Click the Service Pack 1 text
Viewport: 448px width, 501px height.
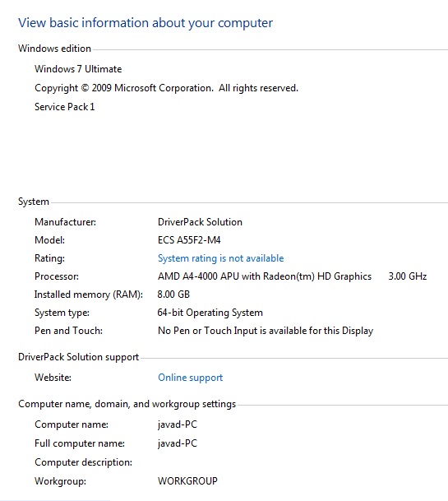[x=64, y=107]
